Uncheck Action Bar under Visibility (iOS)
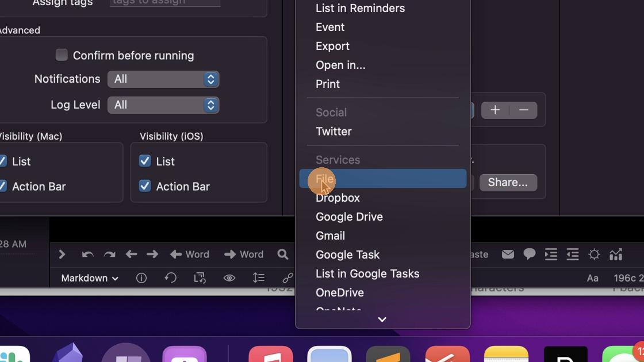This screenshot has height=362, width=644. pos(145,186)
